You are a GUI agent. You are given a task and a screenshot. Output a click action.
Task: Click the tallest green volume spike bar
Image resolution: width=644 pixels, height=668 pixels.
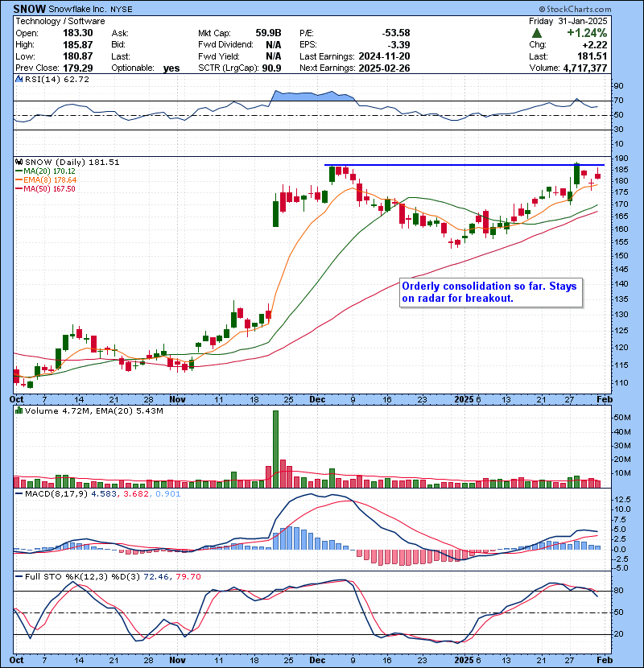click(x=275, y=449)
